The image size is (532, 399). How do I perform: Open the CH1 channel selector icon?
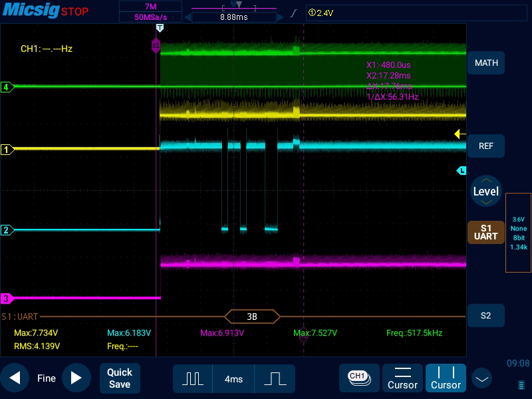coord(358,378)
